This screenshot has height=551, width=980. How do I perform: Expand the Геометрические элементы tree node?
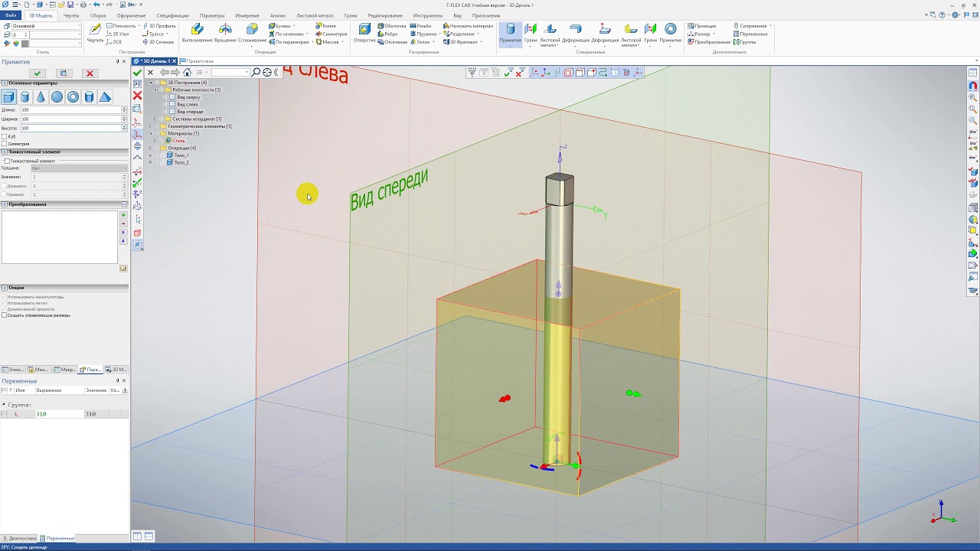[x=150, y=126]
